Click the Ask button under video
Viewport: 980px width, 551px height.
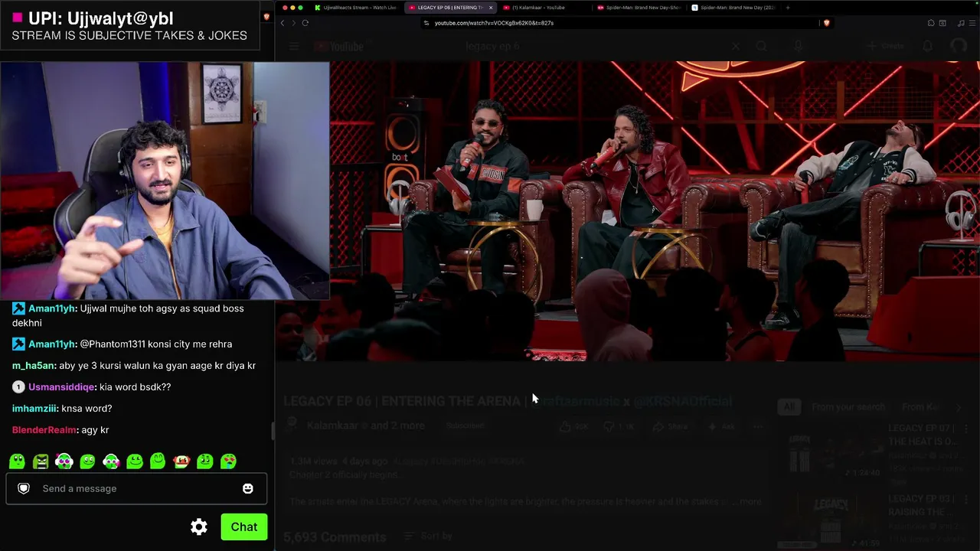pos(722,426)
